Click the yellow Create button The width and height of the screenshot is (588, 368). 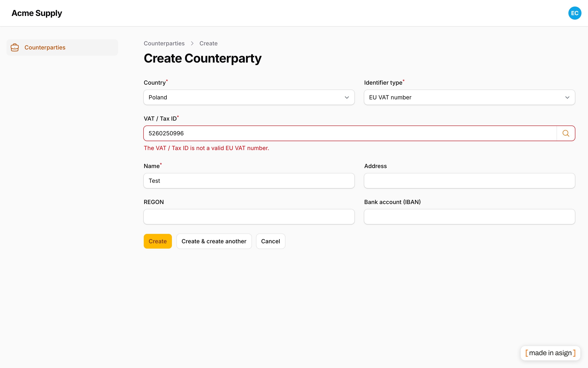[x=158, y=241]
